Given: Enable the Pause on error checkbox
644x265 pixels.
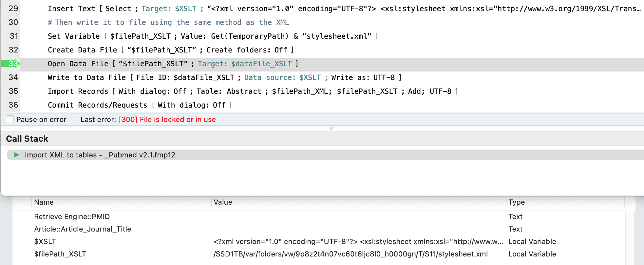Looking at the screenshot, I should (10, 119).
